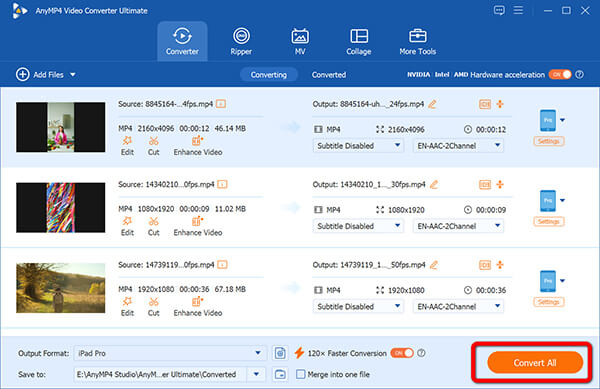This screenshot has height=389, width=600.
Task: Open the MV tab
Action: (300, 41)
